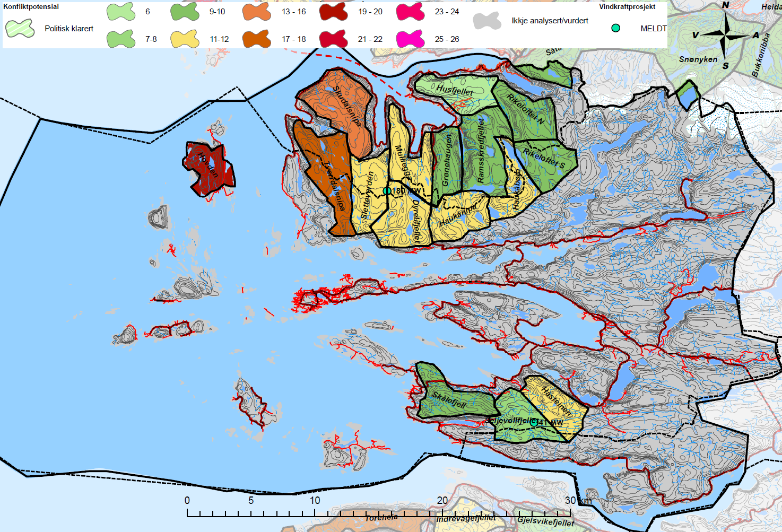Viewport: 782px width, 532px height.
Task: Click the legend swatch for 7-8
Action: coord(120,39)
